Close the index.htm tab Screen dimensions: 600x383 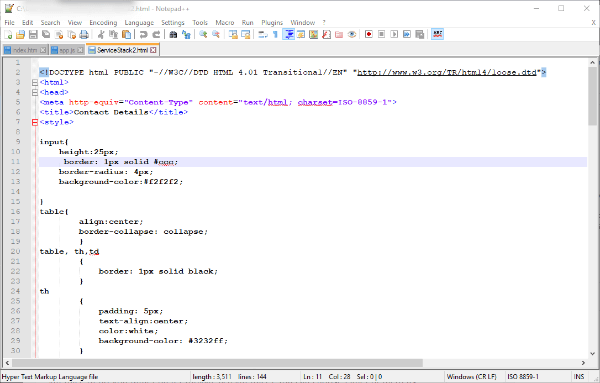pos(43,50)
